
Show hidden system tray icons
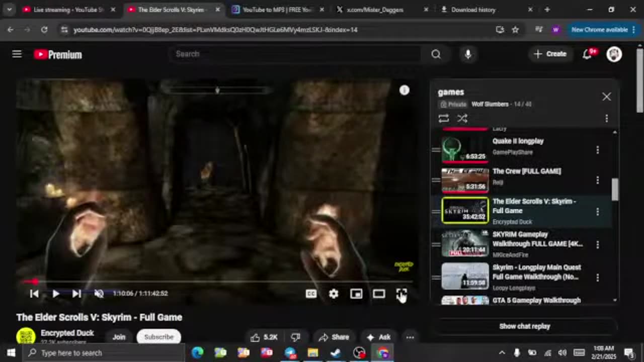point(502,352)
